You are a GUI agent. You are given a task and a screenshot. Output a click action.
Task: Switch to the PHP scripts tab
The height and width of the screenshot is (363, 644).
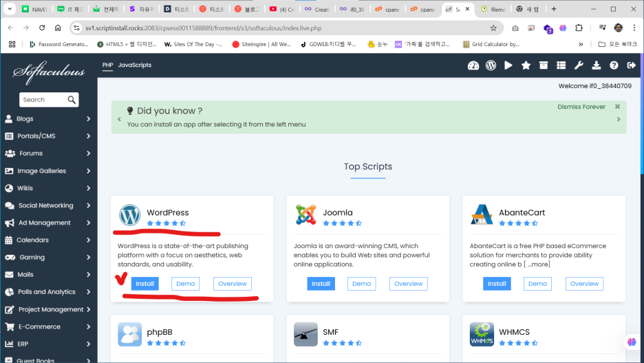[x=107, y=65]
